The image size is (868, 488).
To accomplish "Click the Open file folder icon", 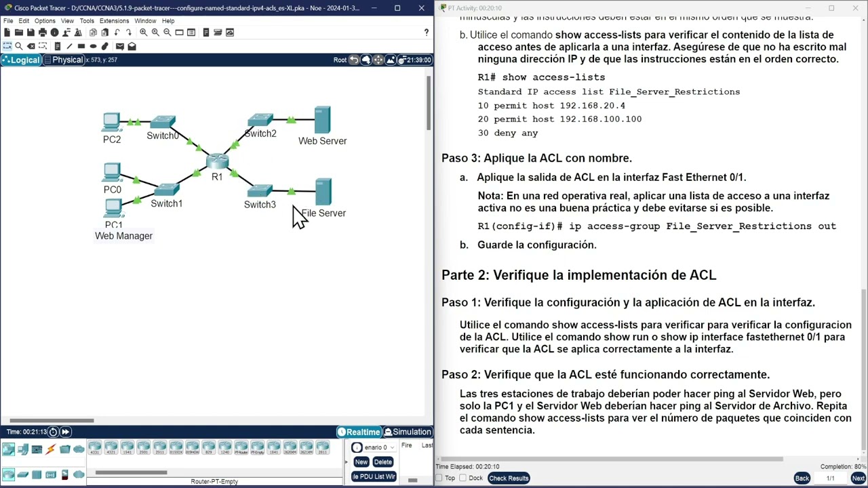I will [x=19, y=33].
